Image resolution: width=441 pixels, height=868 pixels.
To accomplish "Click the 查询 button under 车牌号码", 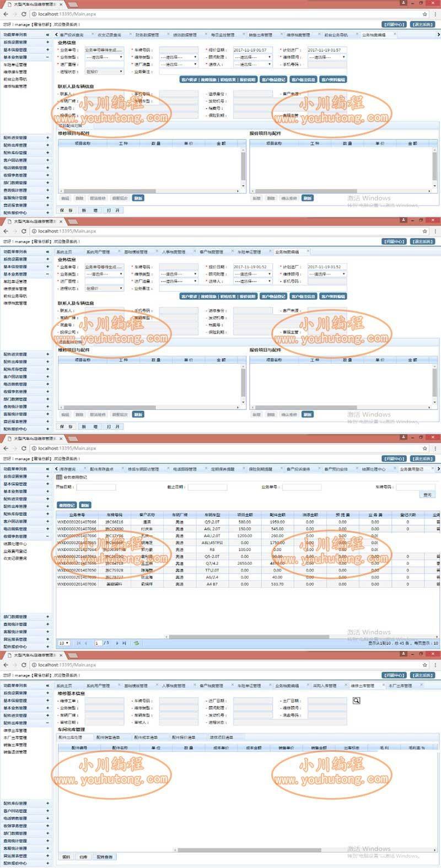I will [427, 495].
